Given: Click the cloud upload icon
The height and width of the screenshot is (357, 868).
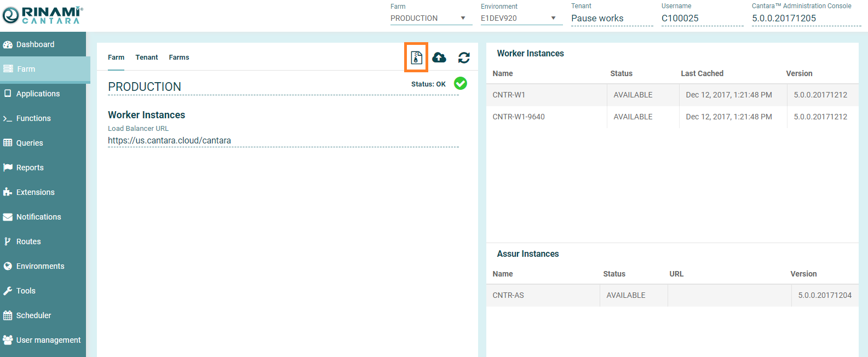Looking at the screenshot, I should (x=439, y=57).
